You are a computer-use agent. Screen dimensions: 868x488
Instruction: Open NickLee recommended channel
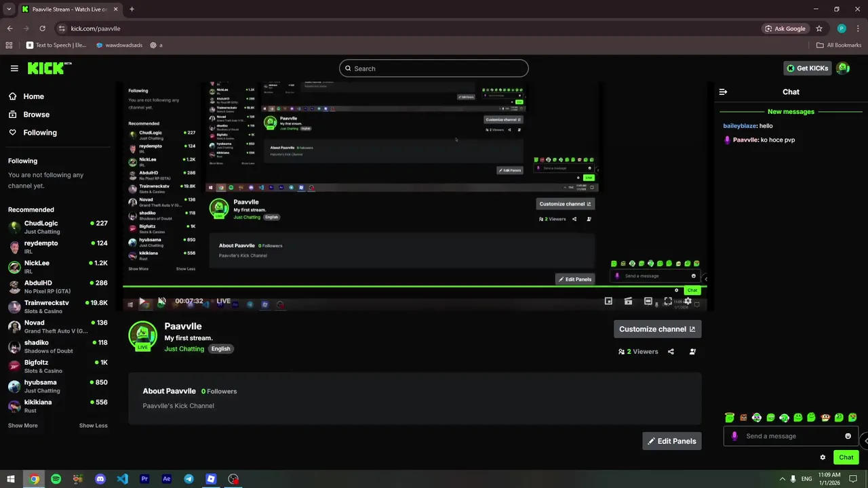click(58, 266)
